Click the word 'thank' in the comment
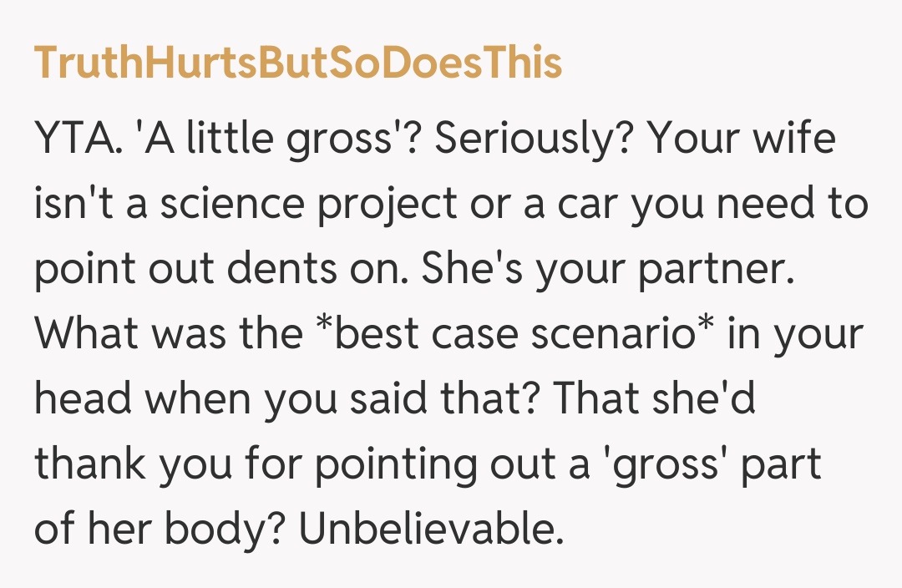Screen dimensions: 902x588 89,466
